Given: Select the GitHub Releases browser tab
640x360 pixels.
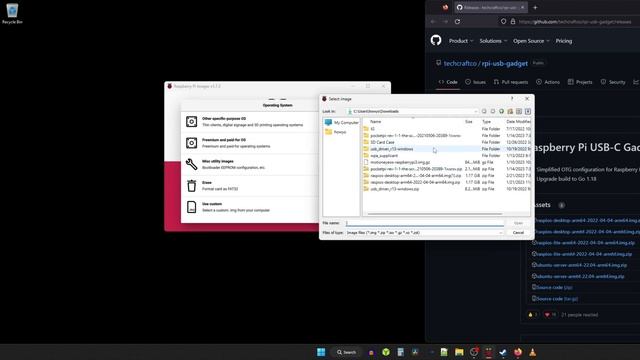Looking at the screenshot, I should pos(491,7).
